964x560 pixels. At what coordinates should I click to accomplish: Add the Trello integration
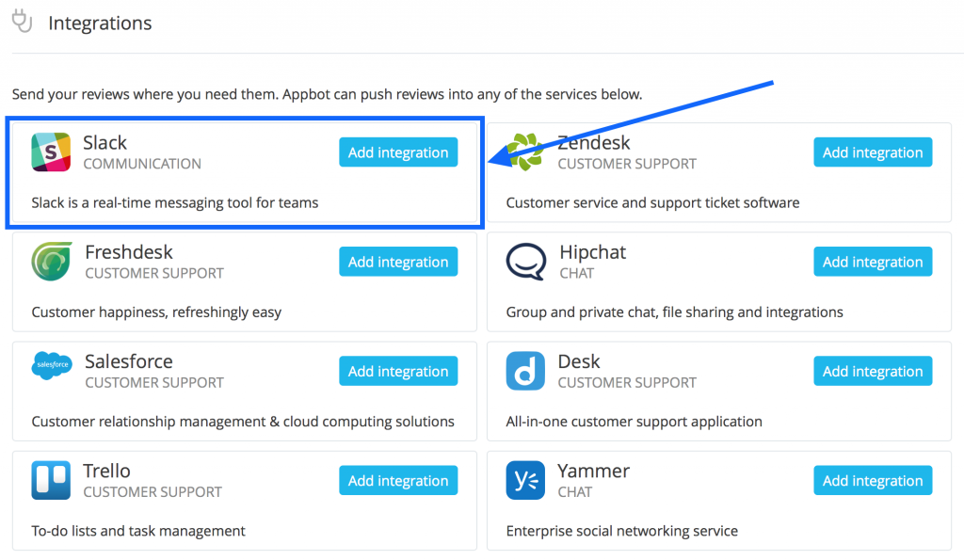pyautogui.click(x=398, y=480)
